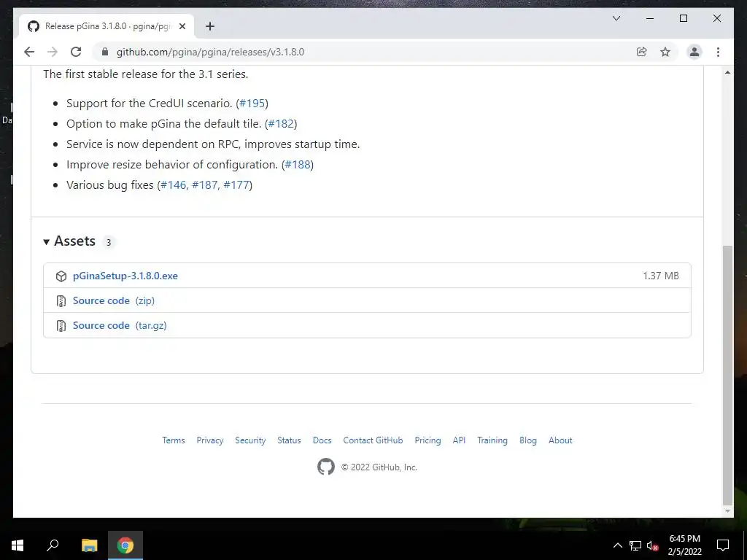
Task: Click the zip file icon for Source code (zip)
Action: coord(61,301)
